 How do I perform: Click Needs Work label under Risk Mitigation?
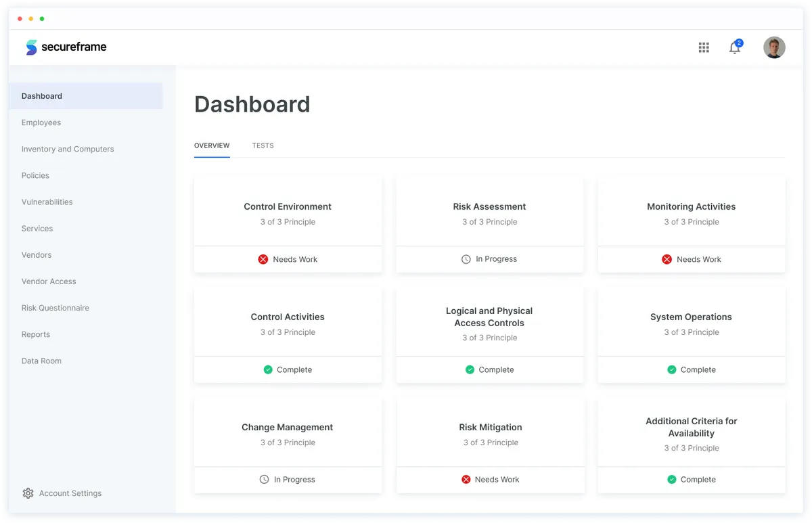click(497, 479)
